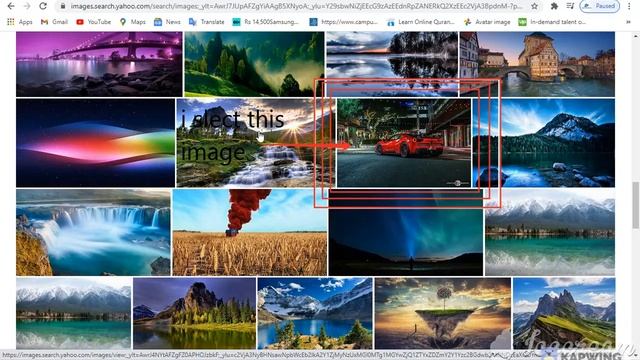Image resolution: width=640 pixels, height=360 pixels.
Task: Open the green ridge jagged peaks image
Action: 564,313
